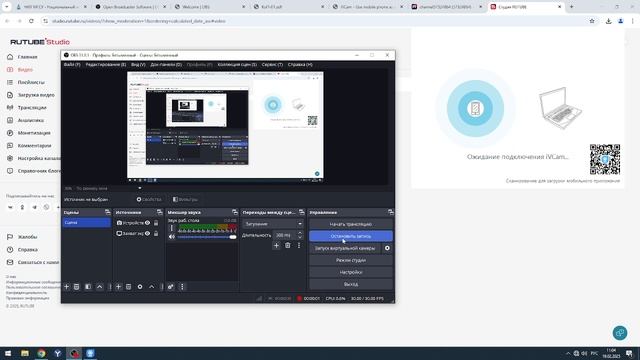
Task: Open Трансляции in the Rutube sidebar
Action: coord(32,108)
